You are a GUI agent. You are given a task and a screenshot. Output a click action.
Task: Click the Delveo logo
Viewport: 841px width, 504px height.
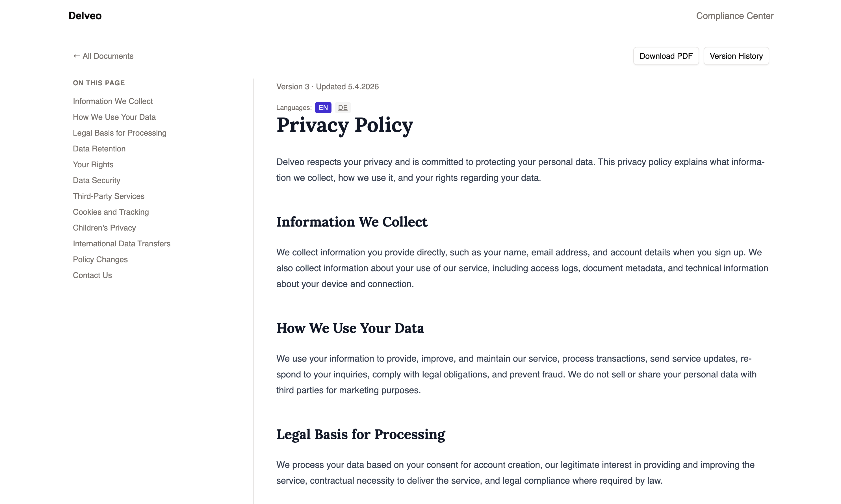pyautogui.click(x=85, y=16)
